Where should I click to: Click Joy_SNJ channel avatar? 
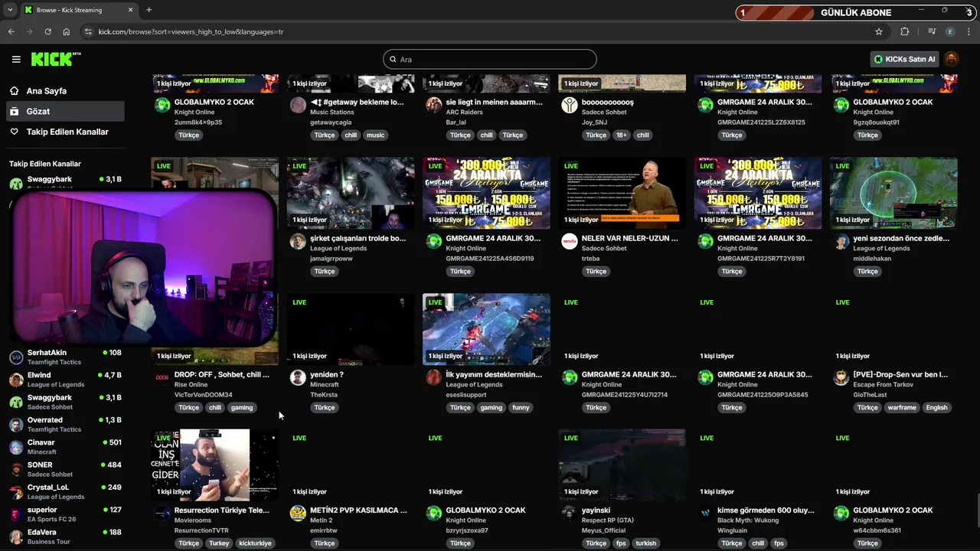(570, 106)
